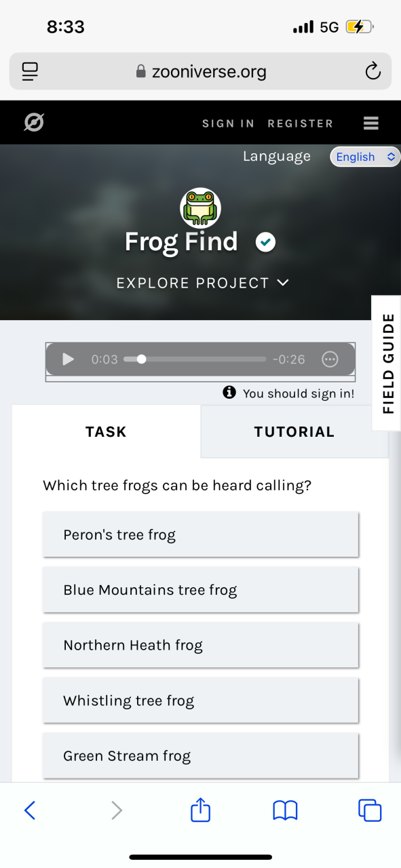This screenshot has height=868, width=401.
Task: Show open Safari tabs
Action: [370, 810]
